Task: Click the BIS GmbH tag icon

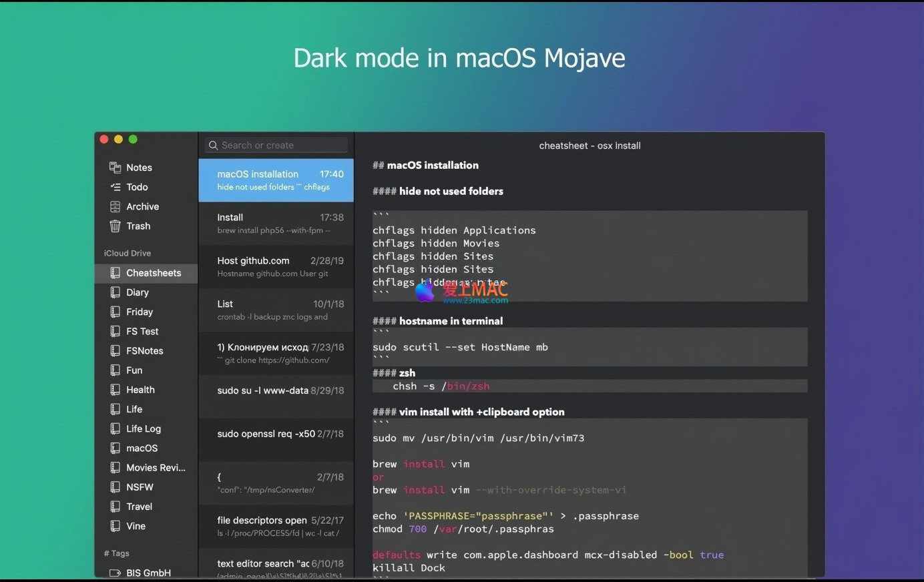Action: 115,573
